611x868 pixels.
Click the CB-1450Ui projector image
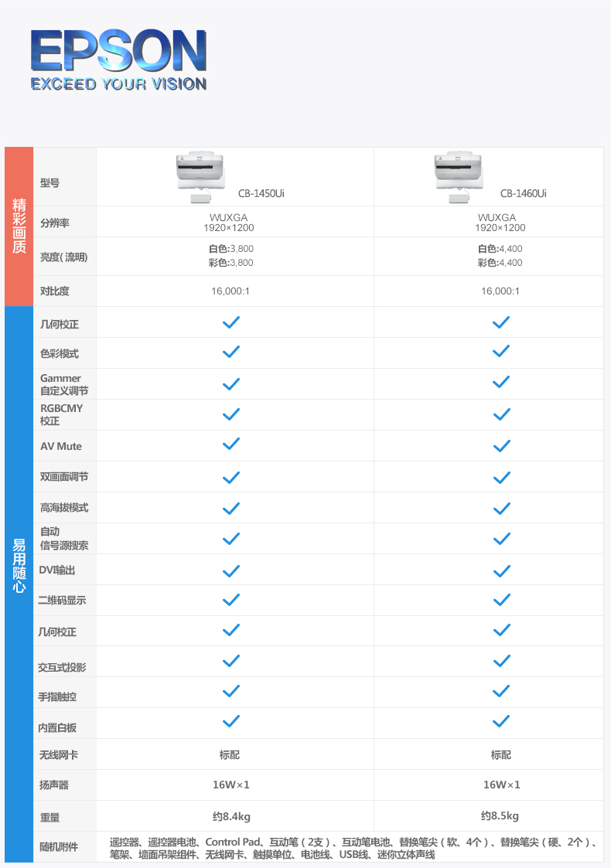point(200,177)
